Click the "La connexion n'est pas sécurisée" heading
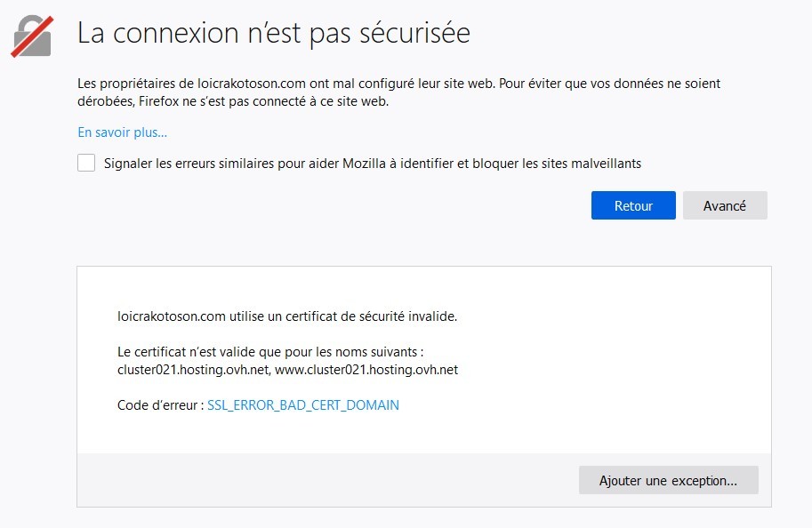Image resolution: width=812 pixels, height=528 pixels. tap(274, 34)
